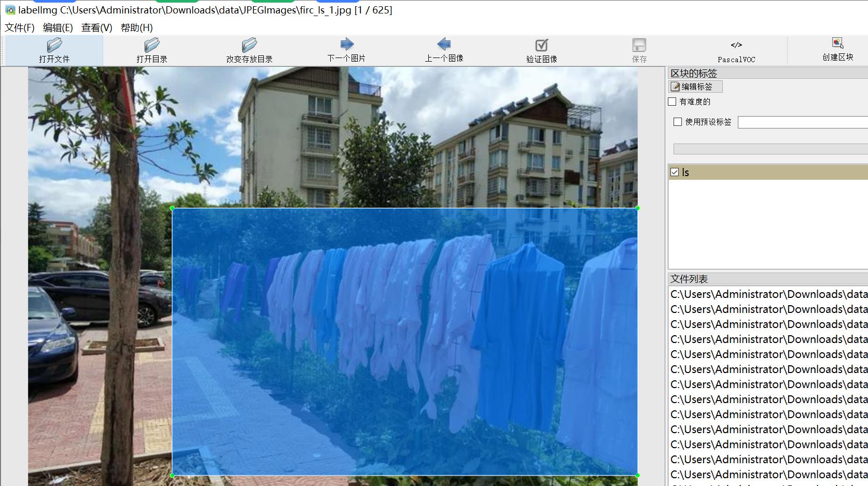
Task: Click the labelImg window title icon
Action: click(10, 10)
